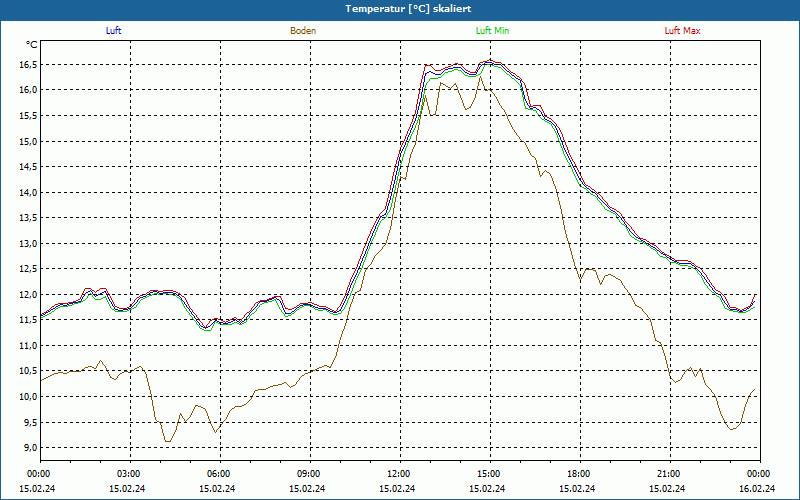Click the 10,0 y-axis value
800x500 pixels.
pyautogui.click(x=29, y=396)
